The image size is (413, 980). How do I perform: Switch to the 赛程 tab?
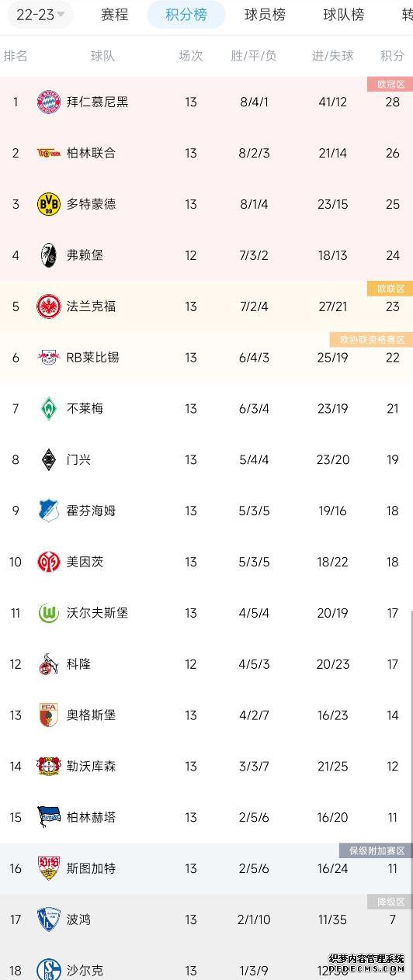tap(115, 15)
